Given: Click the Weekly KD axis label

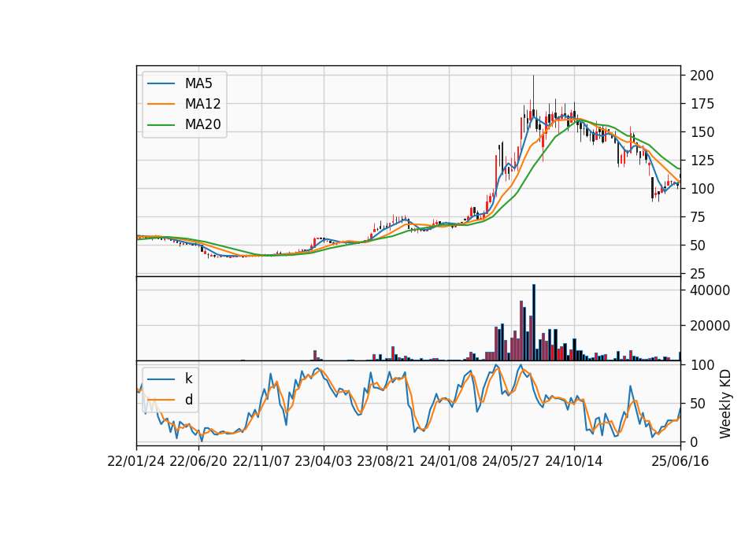Looking at the screenshot, I should point(724,404).
